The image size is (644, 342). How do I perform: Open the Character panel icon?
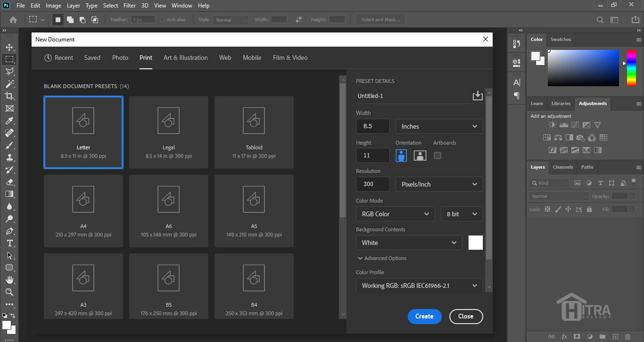(x=517, y=82)
